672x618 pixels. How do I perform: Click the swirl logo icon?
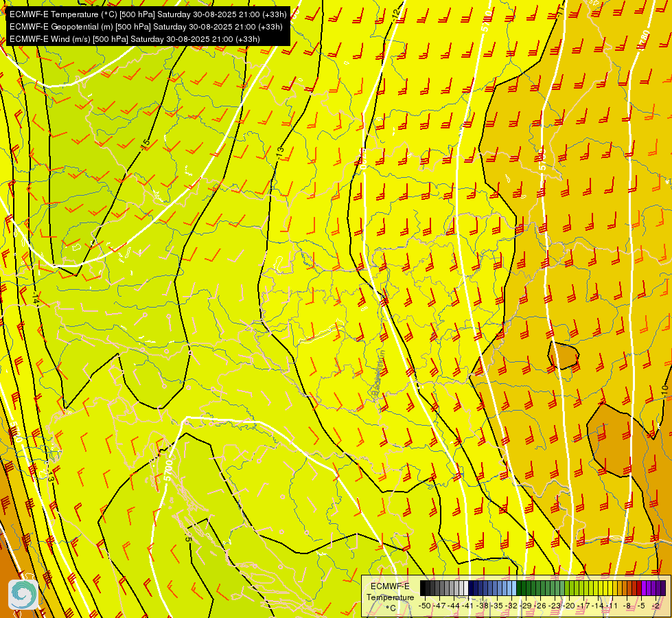click(x=23, y=595)
